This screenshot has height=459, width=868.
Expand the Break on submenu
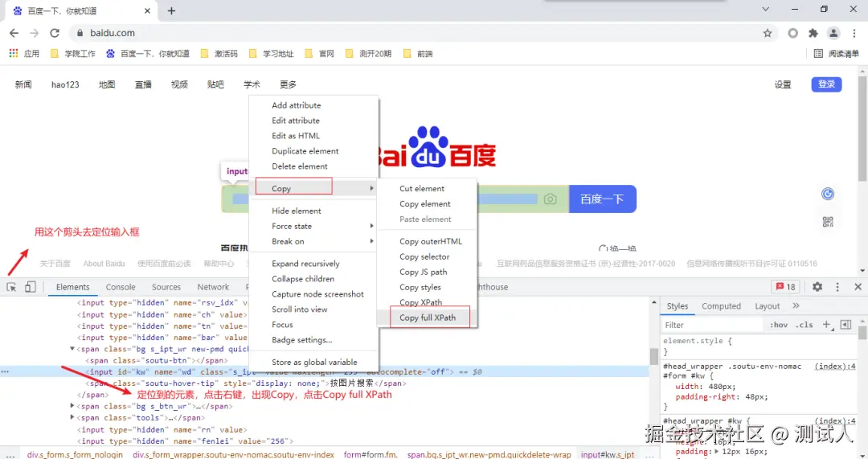pyautogui.click(x=314, y=241)
